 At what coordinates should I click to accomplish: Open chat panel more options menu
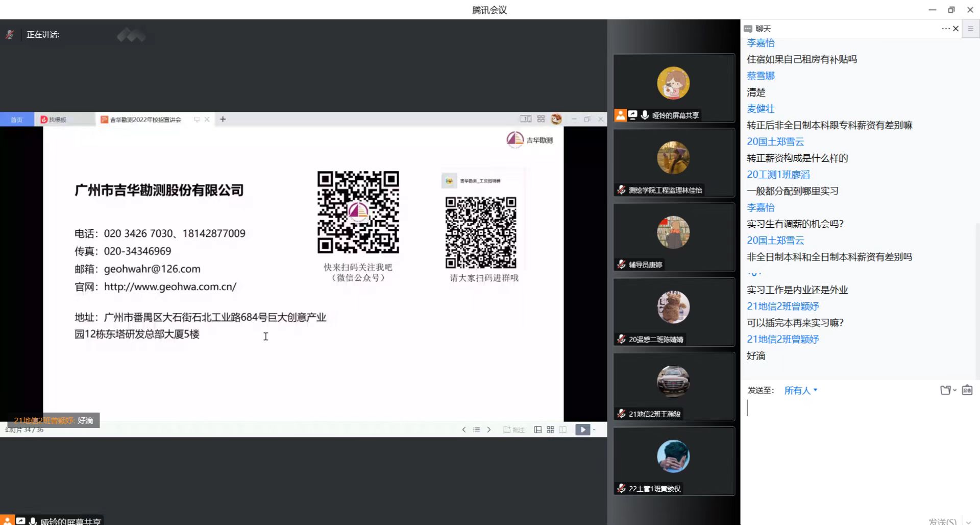(x=945, y=29)
